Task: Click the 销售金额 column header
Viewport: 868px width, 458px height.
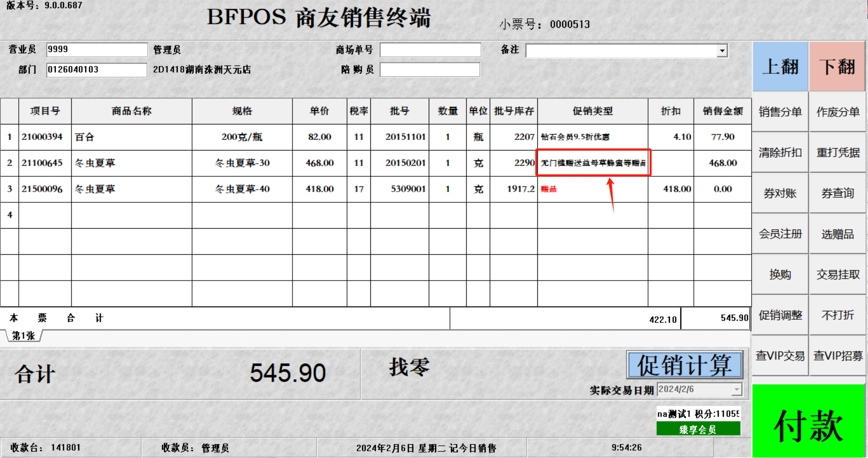Action: (723, 111)
